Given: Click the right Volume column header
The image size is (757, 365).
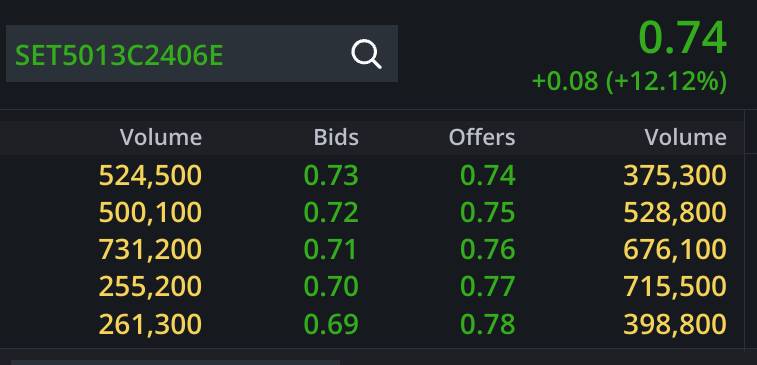Looking at the screenshot, I should point(686,138).
